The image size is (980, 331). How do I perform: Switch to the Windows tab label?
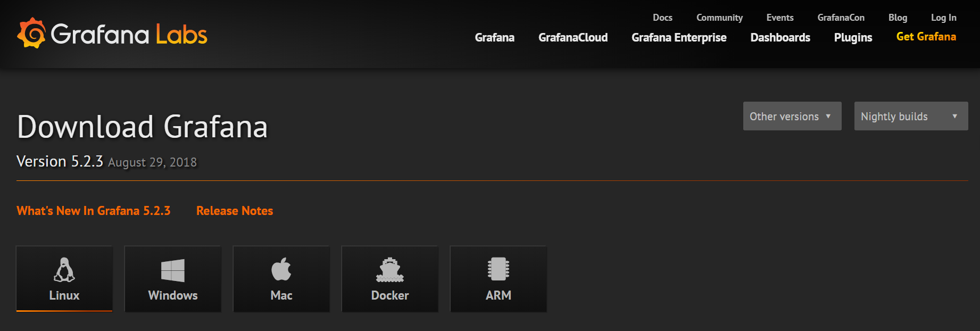(173, 295)
